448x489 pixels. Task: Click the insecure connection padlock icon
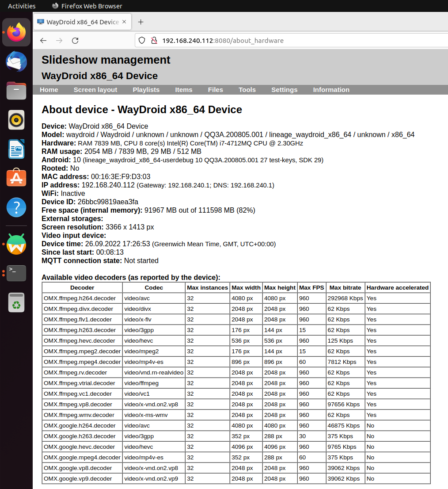point(154,41)
